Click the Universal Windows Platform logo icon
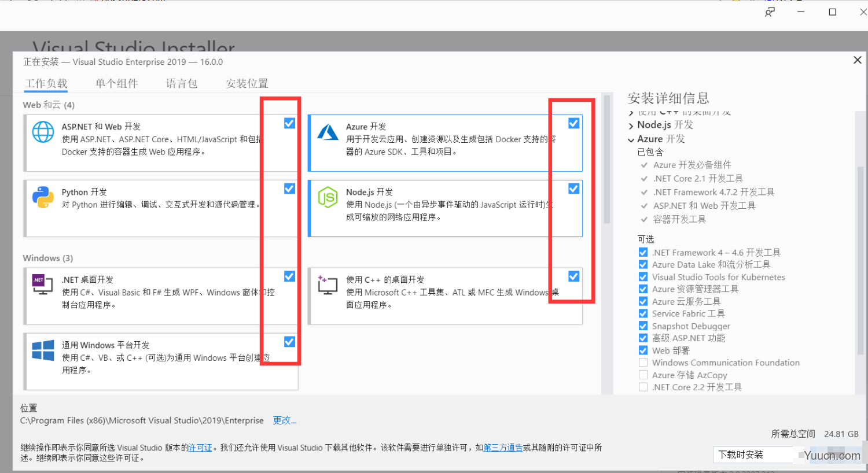The width and height of the screenshot is (868, 473). [43, 350]
